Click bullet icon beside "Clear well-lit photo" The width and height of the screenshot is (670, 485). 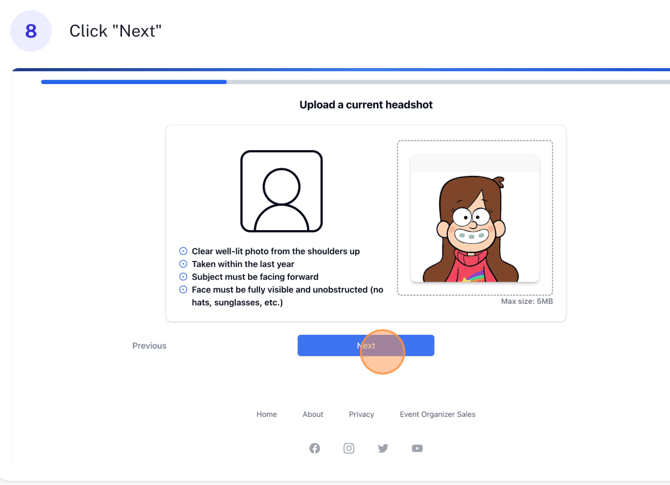coord(183,251)
